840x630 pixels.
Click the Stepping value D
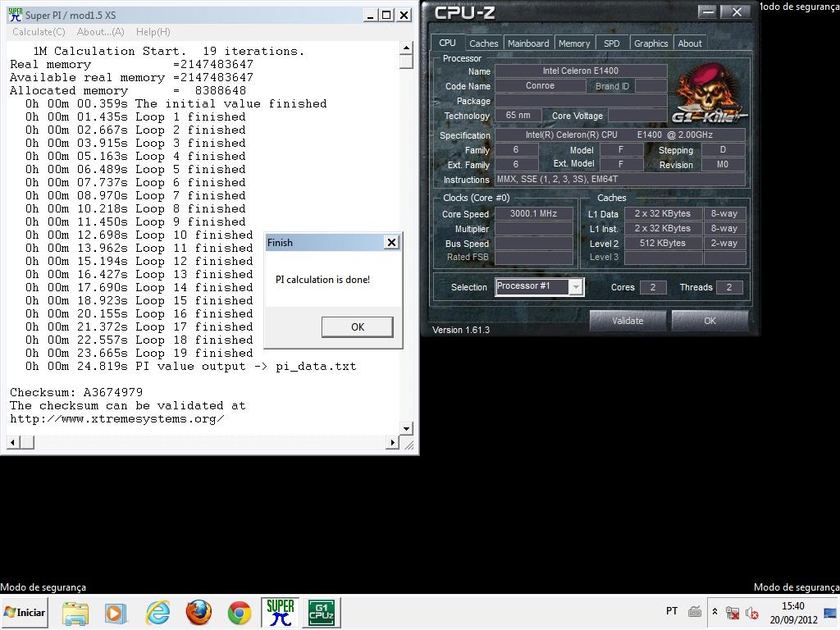pos(723,150)
